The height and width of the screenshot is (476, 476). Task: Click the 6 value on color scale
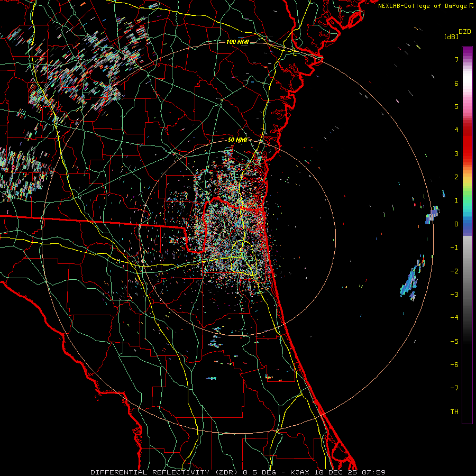coord(456,83)
